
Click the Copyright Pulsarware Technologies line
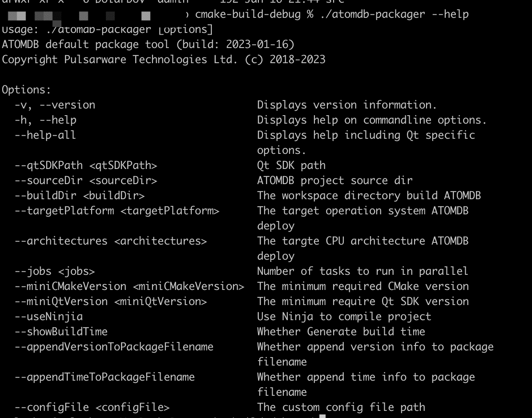pyautogui.click(x=164, y=60)
